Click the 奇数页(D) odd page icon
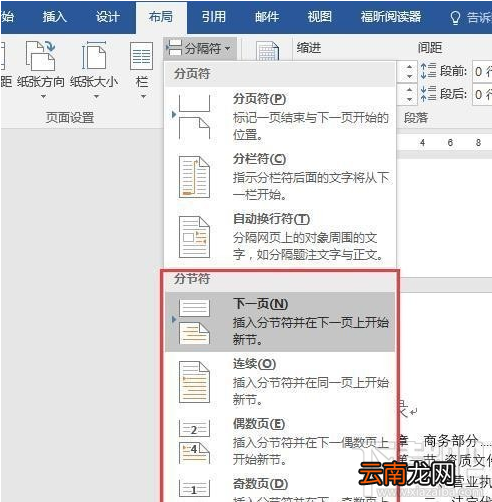This screenshot has height=502, width=492. 194,489
